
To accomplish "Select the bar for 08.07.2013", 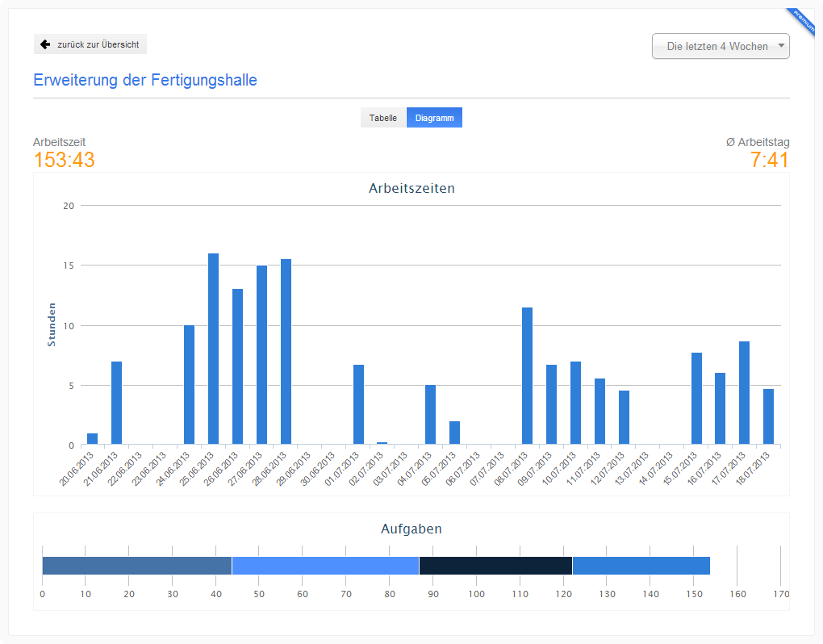I will tap(527, 376).
